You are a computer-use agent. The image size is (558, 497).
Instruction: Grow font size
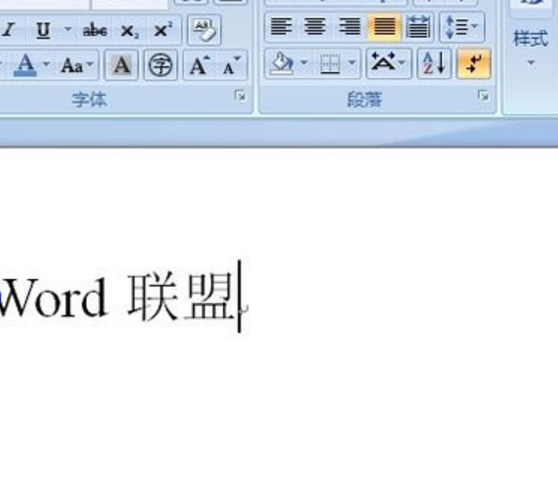[x=199, y=65]
